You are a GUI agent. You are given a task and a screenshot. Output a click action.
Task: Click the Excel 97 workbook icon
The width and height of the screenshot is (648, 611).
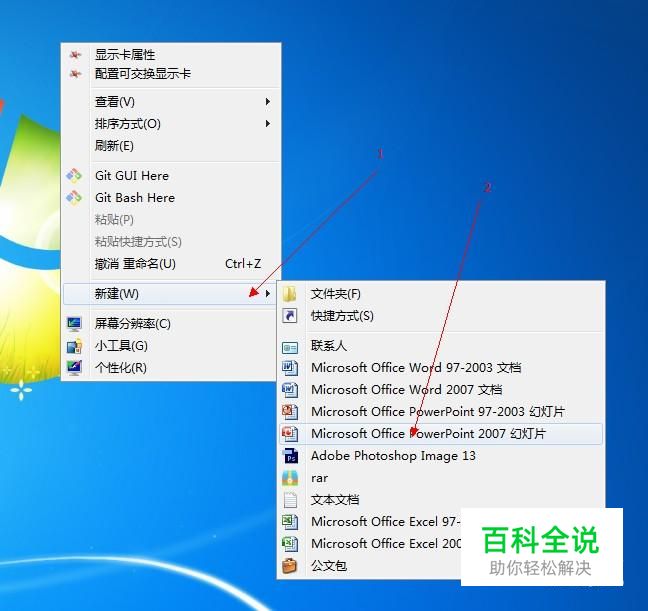click(x=290, y=522)
